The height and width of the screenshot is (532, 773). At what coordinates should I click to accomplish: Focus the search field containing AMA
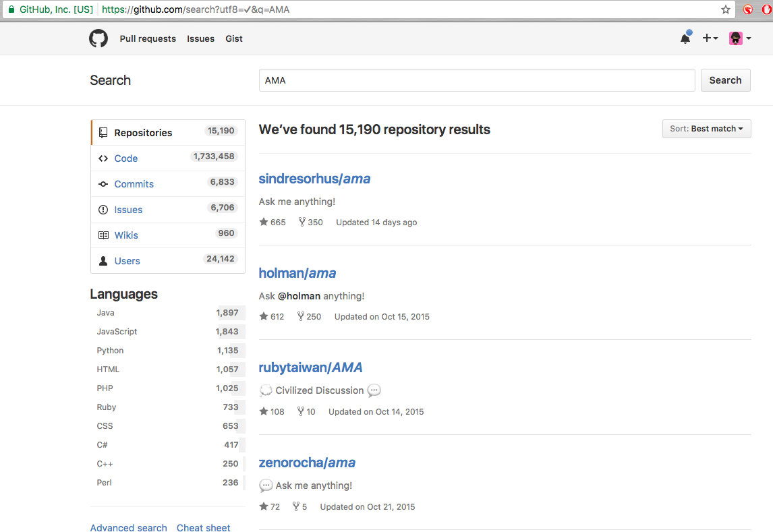(477, 80)
